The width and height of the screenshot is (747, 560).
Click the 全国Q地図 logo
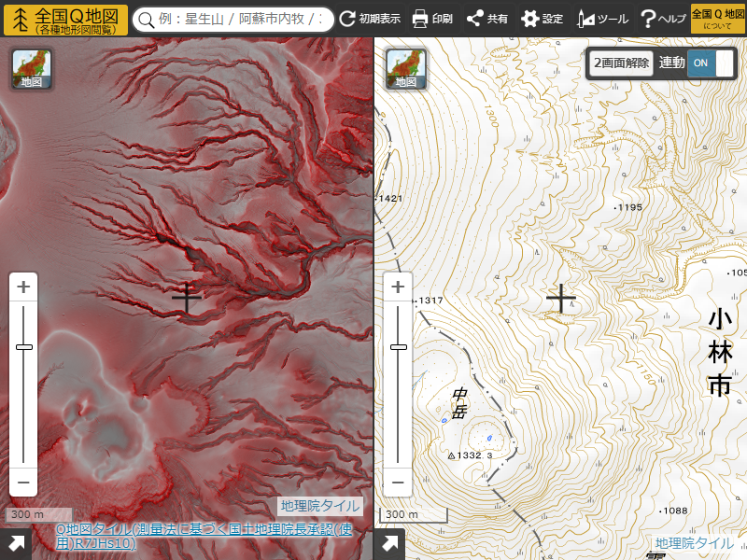65,19
